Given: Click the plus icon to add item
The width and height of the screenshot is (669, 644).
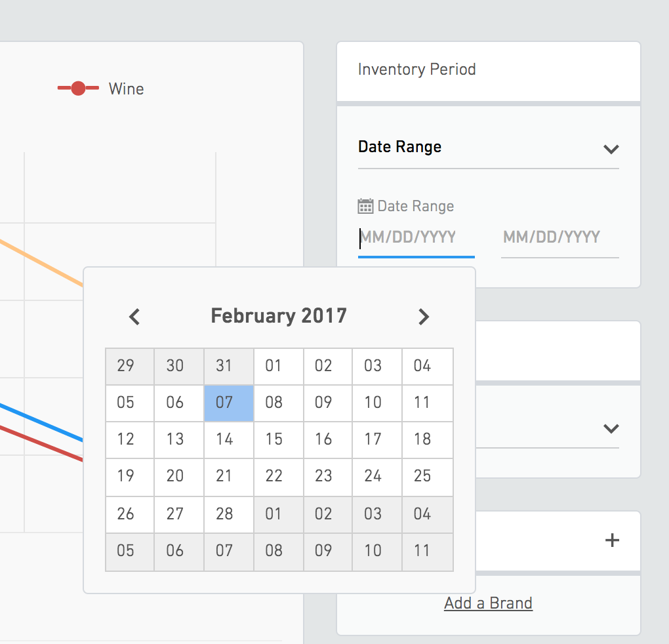Looking at the screenshot, I should pyautogui.click(x=611, y=540).
